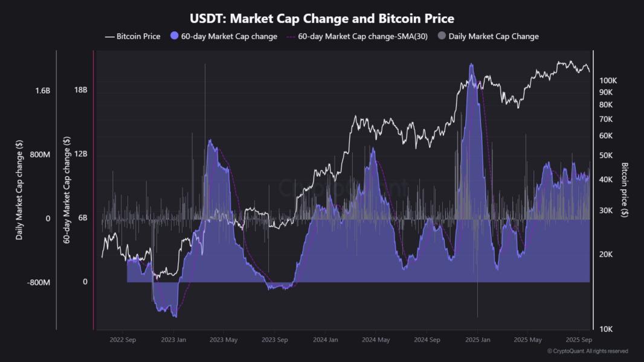
Task: Select the 2024 May x-axis date label
Action: point(376,340)
